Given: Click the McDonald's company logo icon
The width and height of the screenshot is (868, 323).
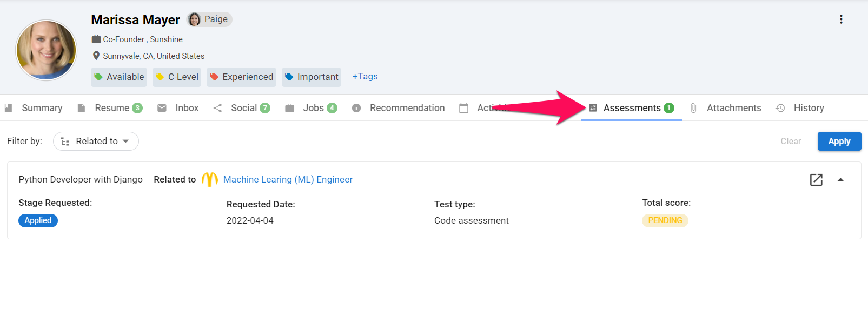Looking at the screenshot, I should click(x=209, y=179).
